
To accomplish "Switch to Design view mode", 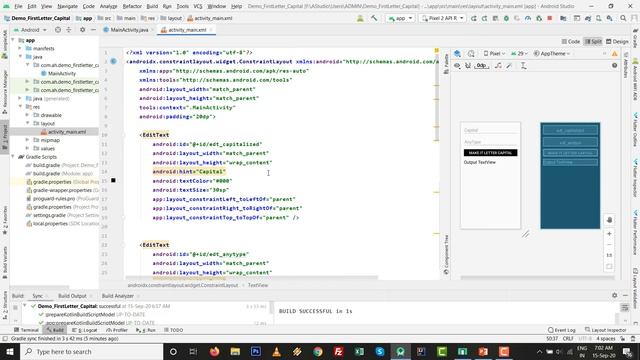I will (617, 41).
